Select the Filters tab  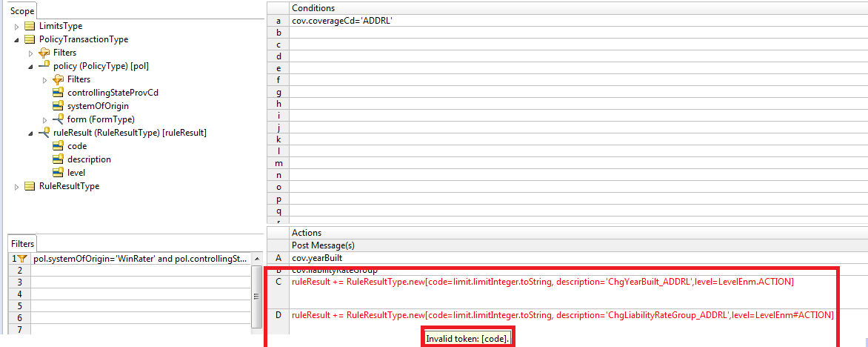tap(23, 243)
